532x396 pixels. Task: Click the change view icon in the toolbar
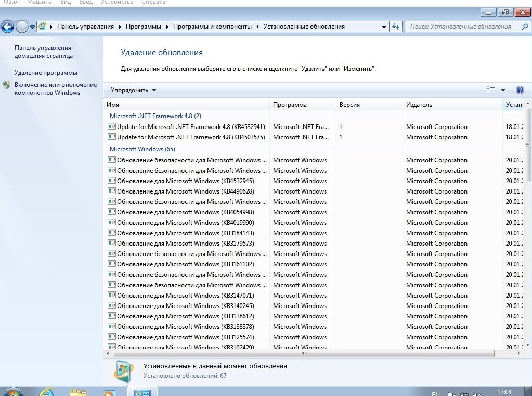tap(490, 90)
